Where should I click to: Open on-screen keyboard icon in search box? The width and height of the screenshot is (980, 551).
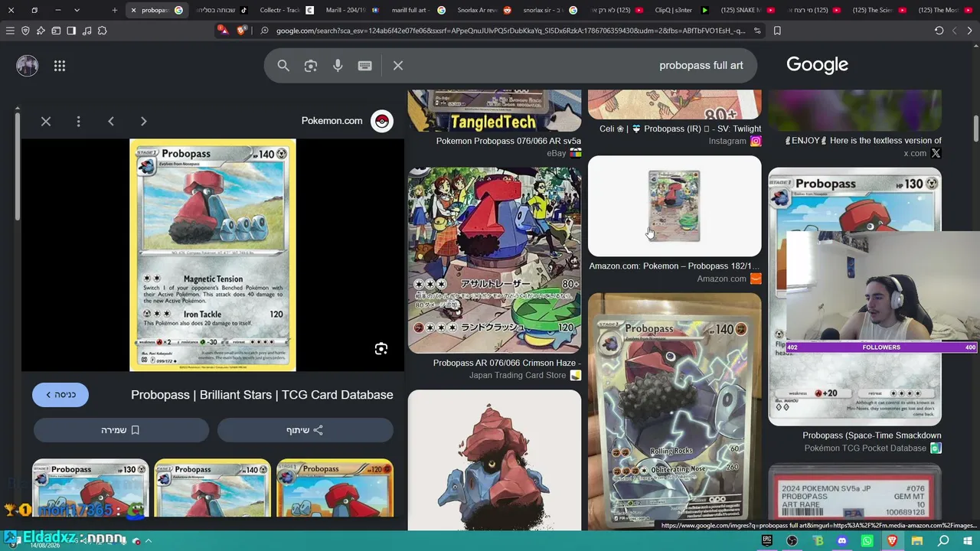tap(364, 66)
